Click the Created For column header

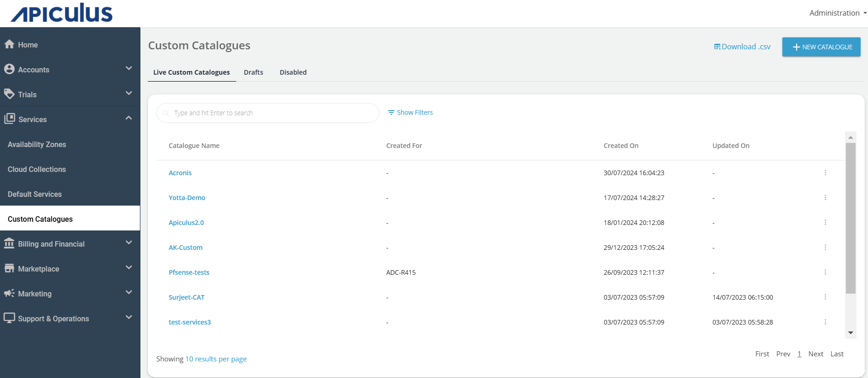tap(404, 146)
